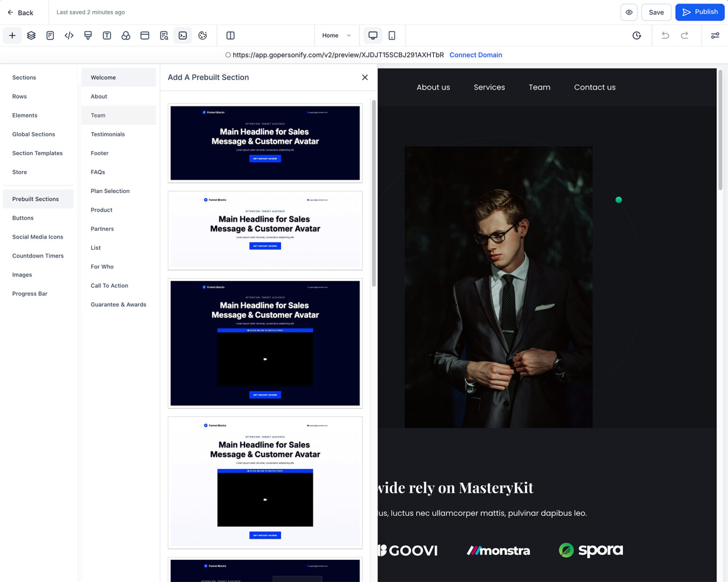Viewport: 728px width, 582px height.
Task: Select the first dark Welcome section thumbnail
Action: tap(265, 143)
